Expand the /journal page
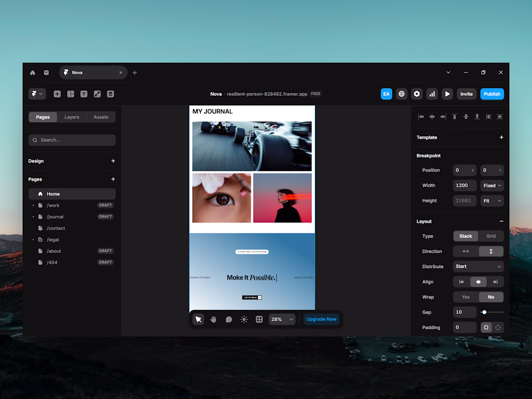 click(x=33, y=217)
